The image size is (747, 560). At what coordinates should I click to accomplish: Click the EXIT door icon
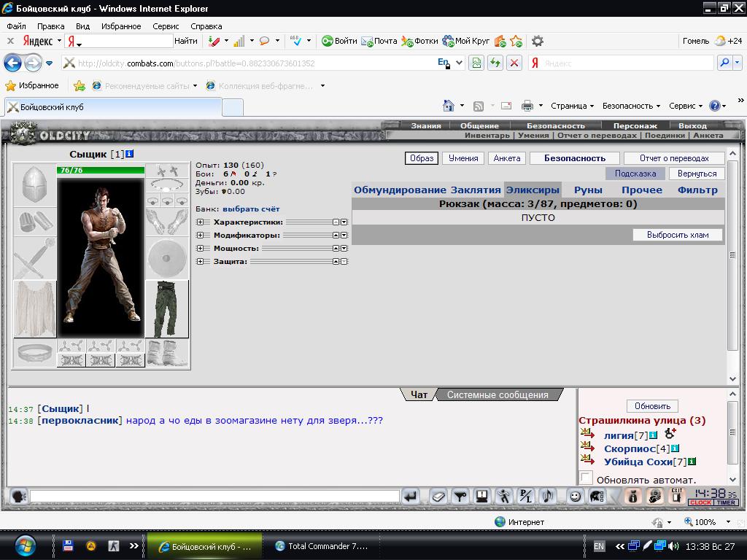pyautogui.click(x=676, y=496)
